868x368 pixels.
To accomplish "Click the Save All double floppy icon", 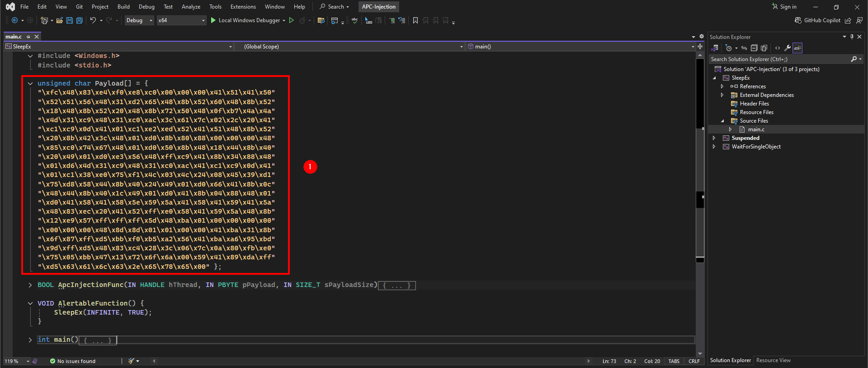I will [80, 20].
